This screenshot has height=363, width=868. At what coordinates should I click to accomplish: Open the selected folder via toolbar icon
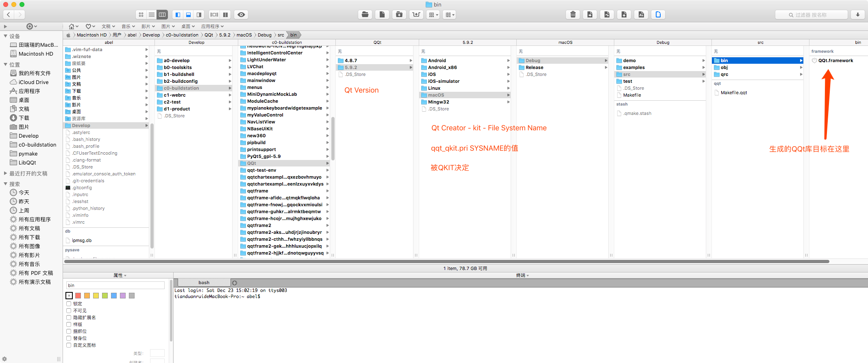(x=365, y=15)
